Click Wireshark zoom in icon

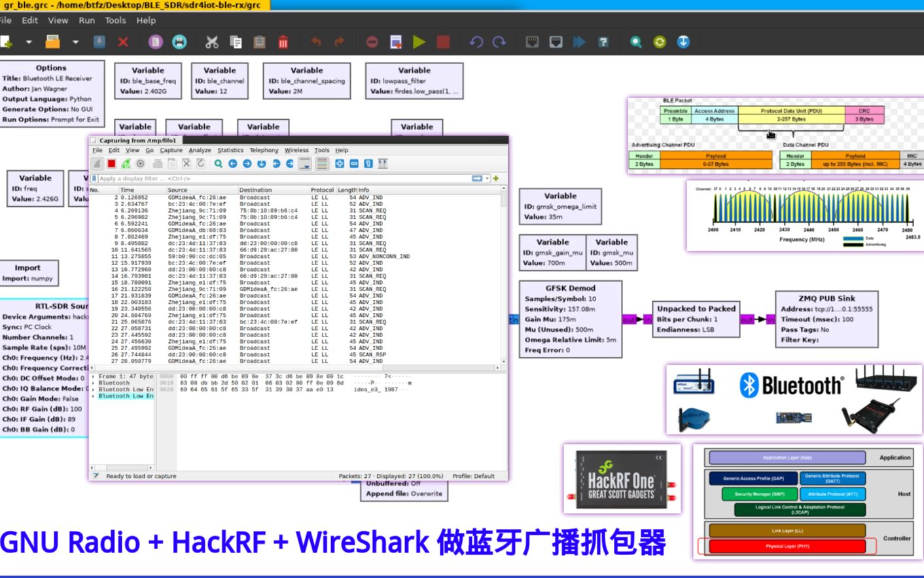click(x=340, y=164)
